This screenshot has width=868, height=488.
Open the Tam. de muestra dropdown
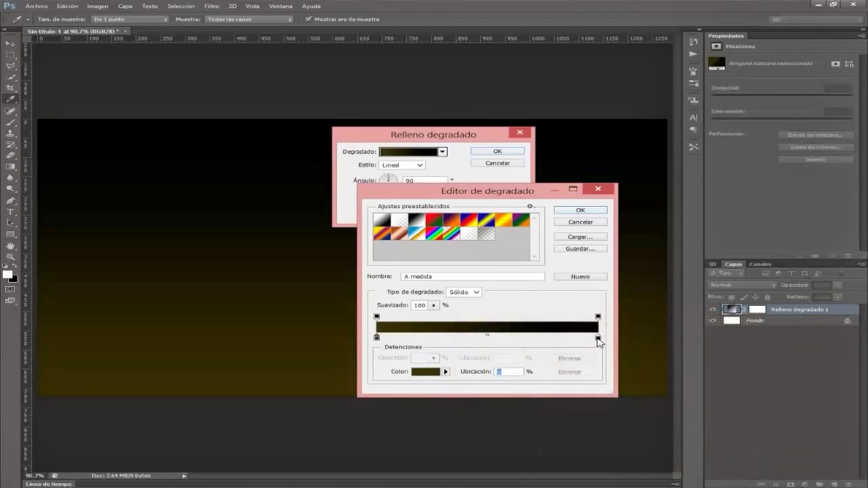click(130, 19)
